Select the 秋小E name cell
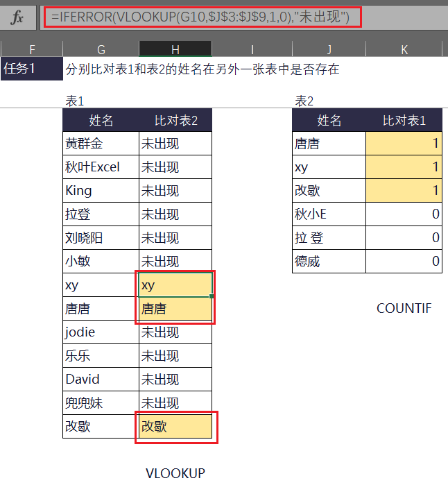448x485 pixels. [329, 214]
